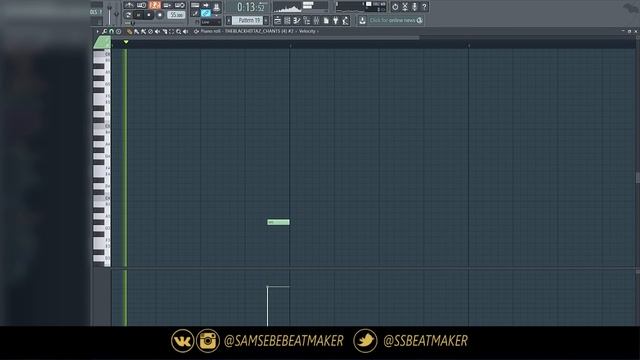
Task: Add next pattern with right plus button
Action: pyautogui.click(x=266, y=20)
